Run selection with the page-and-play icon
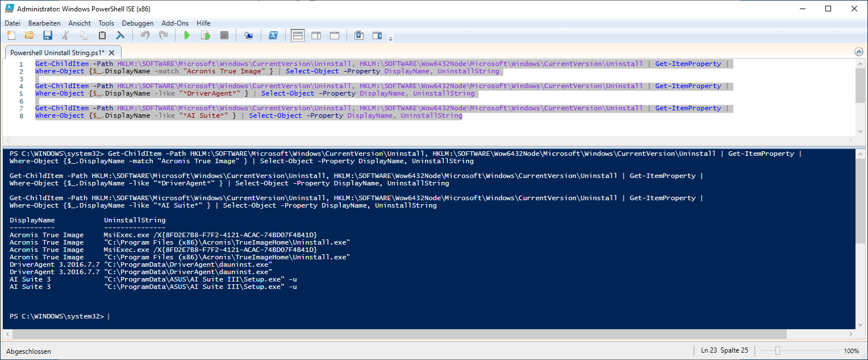Screen dimensions: 868x360 206,36
